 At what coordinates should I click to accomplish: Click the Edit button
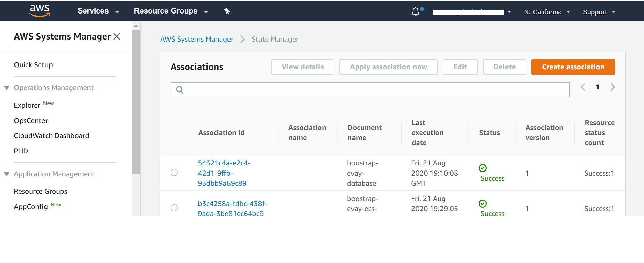(x=460, y=67)
